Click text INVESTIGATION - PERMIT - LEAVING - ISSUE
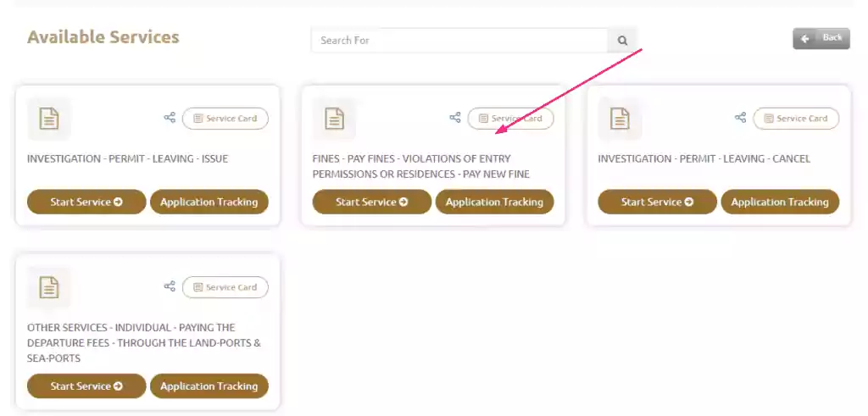This screenshot has width=868, height=416. pos(127,158)
